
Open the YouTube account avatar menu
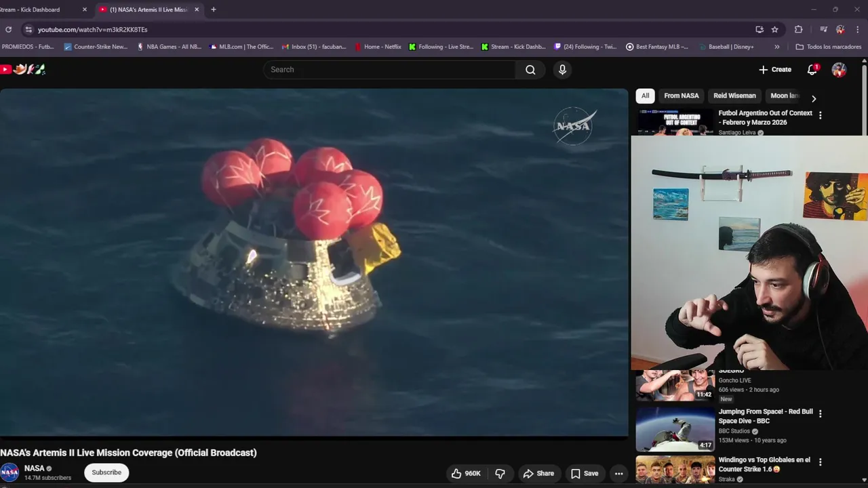click(x=839, y=69)
